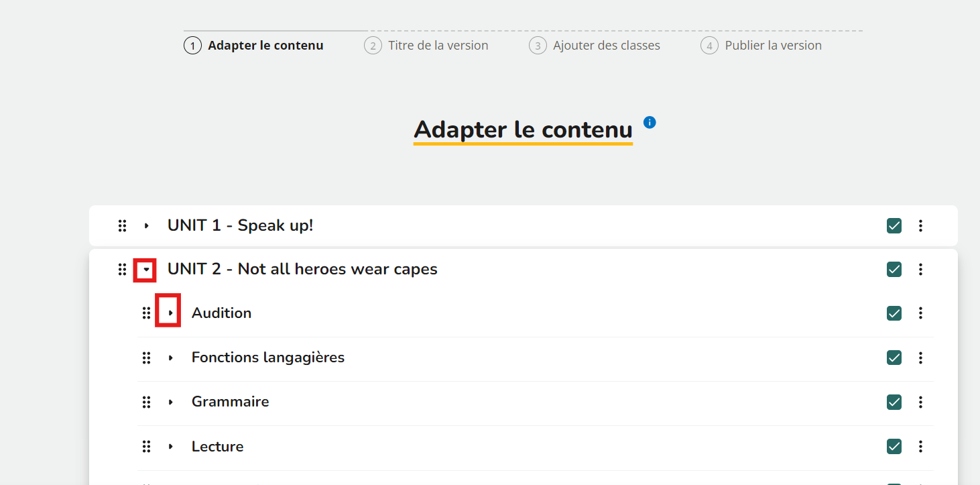Go to step 2 Titre de la version

(x=426, y=46)
